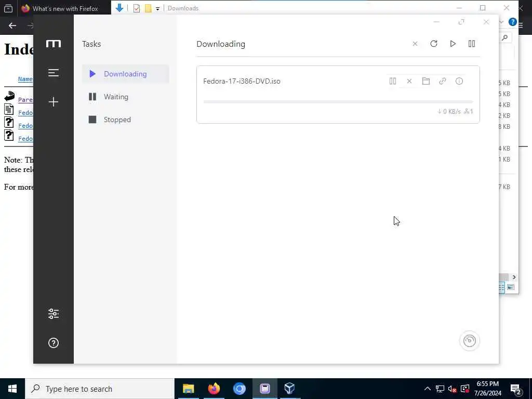Click Explorer new folder quick-access icon

pos(148,8)
